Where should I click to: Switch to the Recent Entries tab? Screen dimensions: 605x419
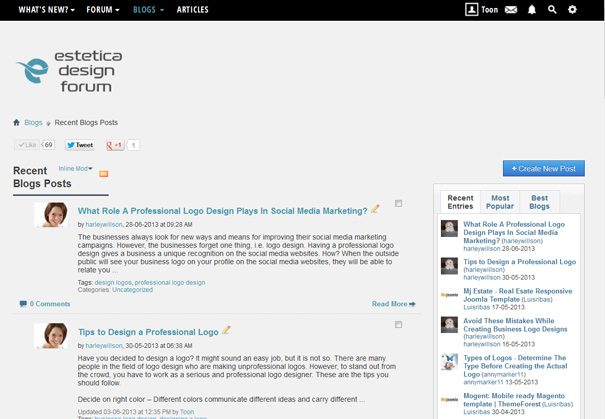tap(460, 202)
